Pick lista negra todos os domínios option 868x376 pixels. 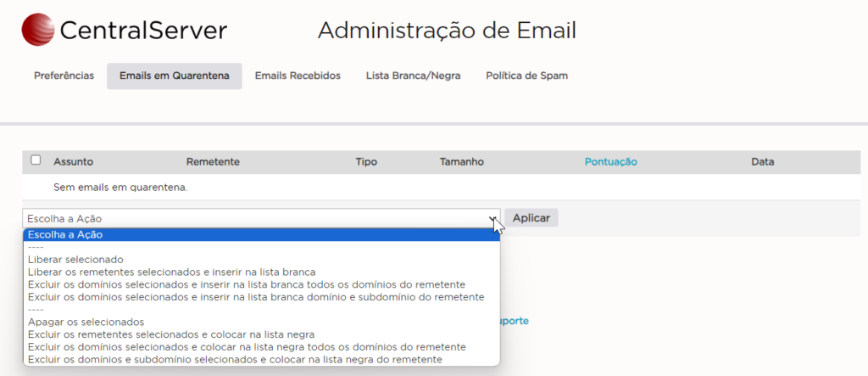pyautogui.click(x=246, y=347)
